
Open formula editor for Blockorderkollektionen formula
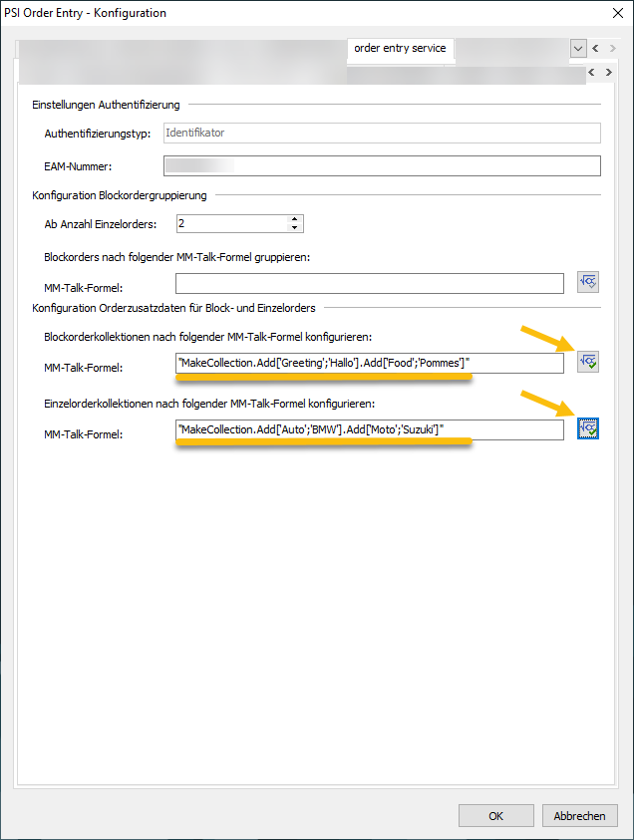[x=588, y=362]
